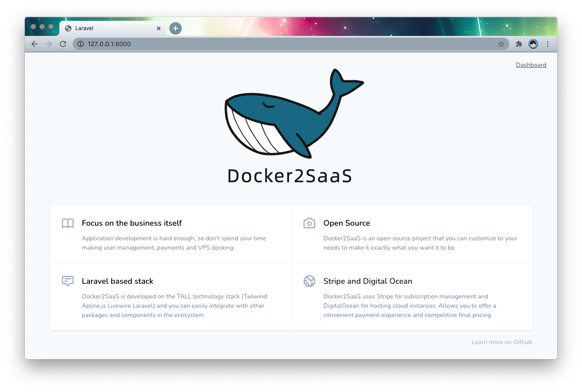The width and height of the screenshot is (582, 392).
Task: Click the browser back arrow
Action: pyautogui.click(x=35, y=44)
